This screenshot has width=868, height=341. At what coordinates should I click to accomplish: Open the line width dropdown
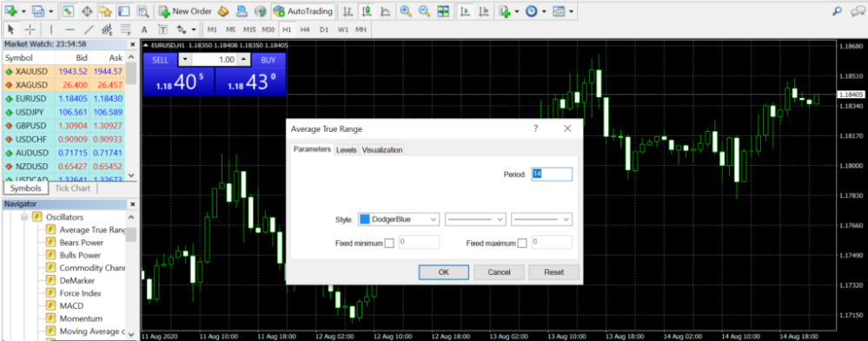tap(541, 220)
